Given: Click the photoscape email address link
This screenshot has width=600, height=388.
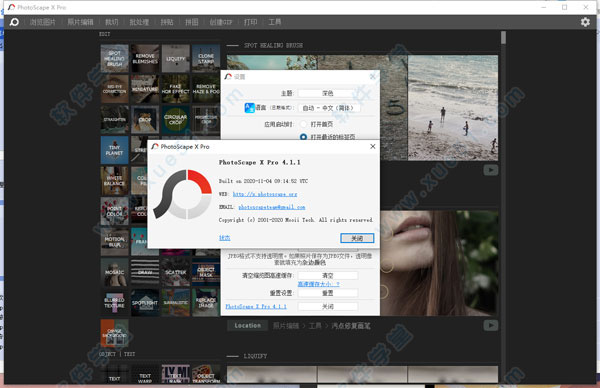Looking at the screenshot, I should (x=272, y=207).
